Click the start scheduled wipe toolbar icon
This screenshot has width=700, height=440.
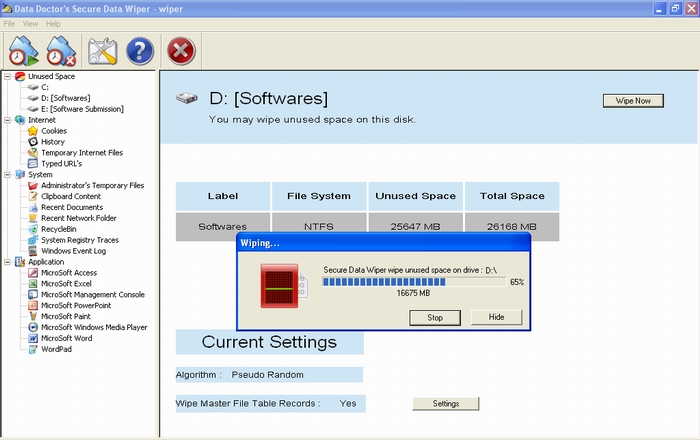(23, 49)
